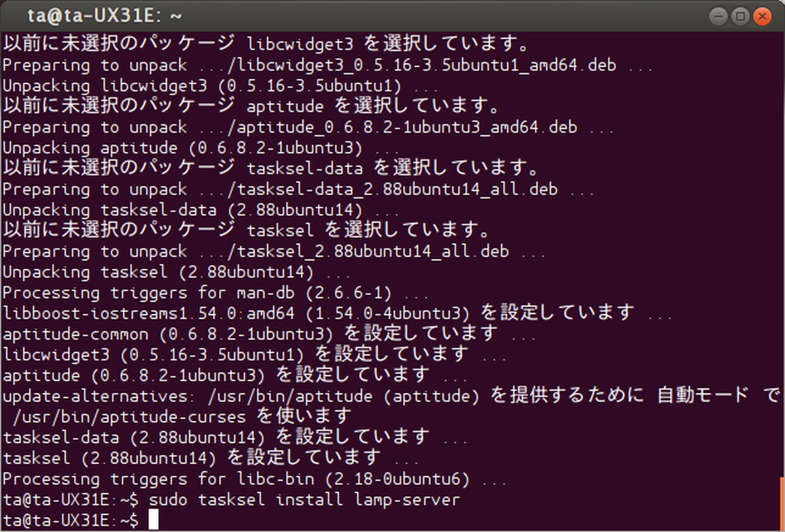Viewport: 785px width, 532px height.
Task: Click the 'sudo tasksel install lamp-server' command
Action: pyautogui.click(x=304, y=500)
